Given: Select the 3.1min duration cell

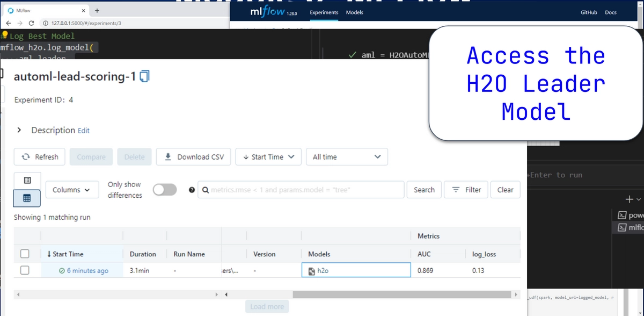Looking at the screenshot, I should 140,271.
